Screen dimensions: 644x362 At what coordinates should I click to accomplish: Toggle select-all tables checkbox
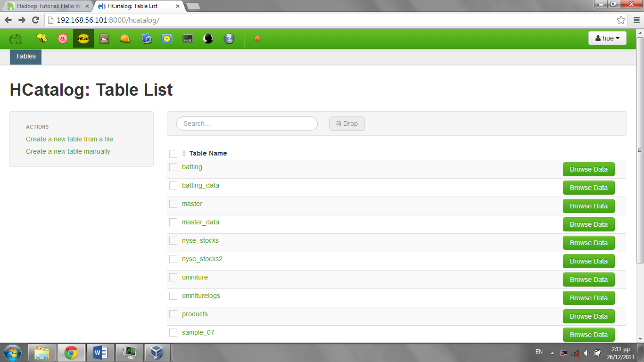click(x=173, y=154)
